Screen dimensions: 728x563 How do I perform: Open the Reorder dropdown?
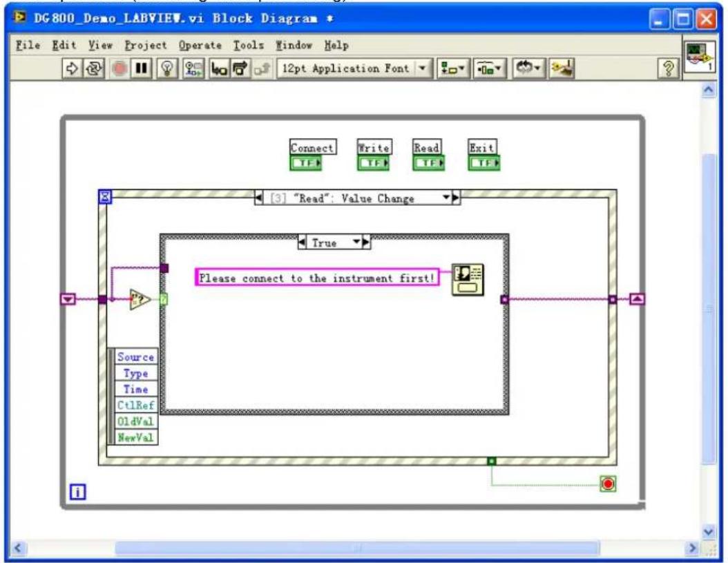528,69
